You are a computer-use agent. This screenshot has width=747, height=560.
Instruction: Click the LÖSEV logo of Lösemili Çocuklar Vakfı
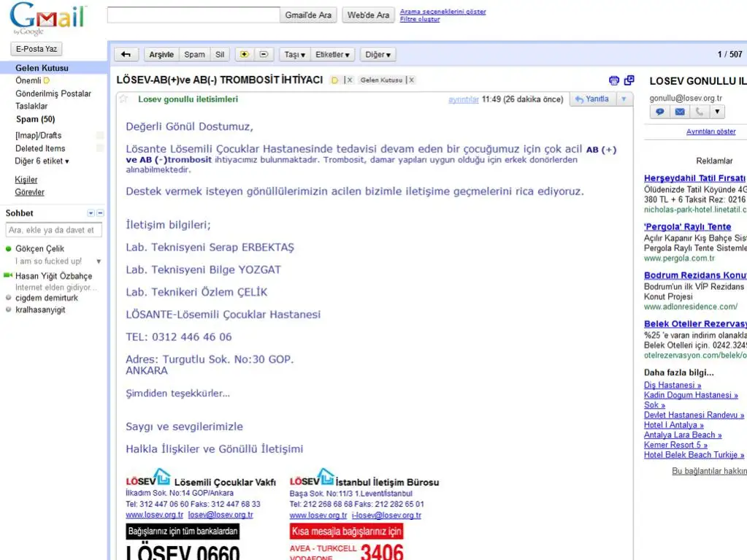148,477
